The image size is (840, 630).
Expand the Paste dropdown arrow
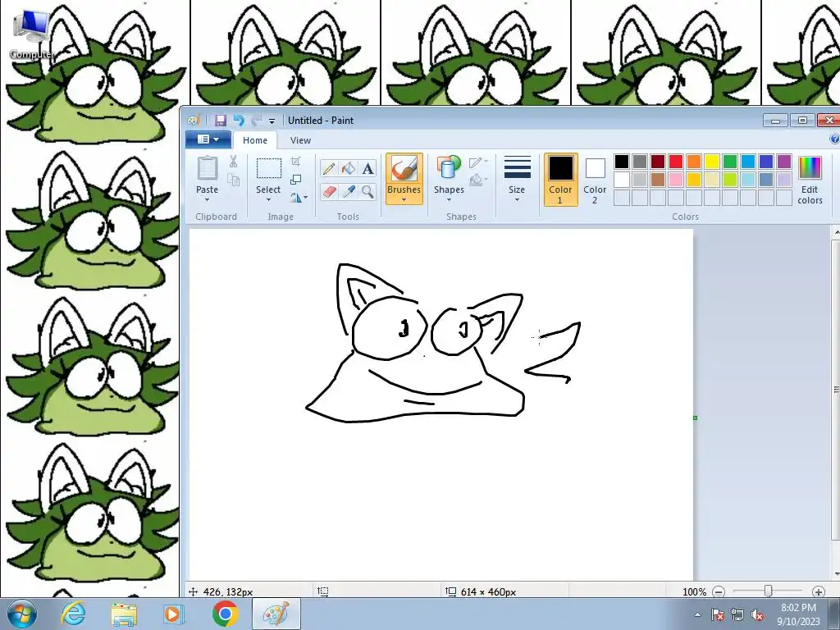208,200
